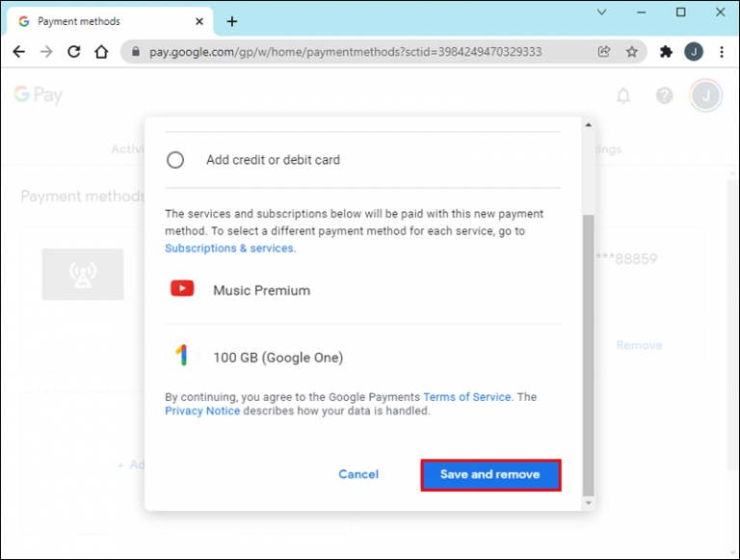This screenshot has height=560, width=740.
Task: Open the browser home page
Action: click(101, 51)
